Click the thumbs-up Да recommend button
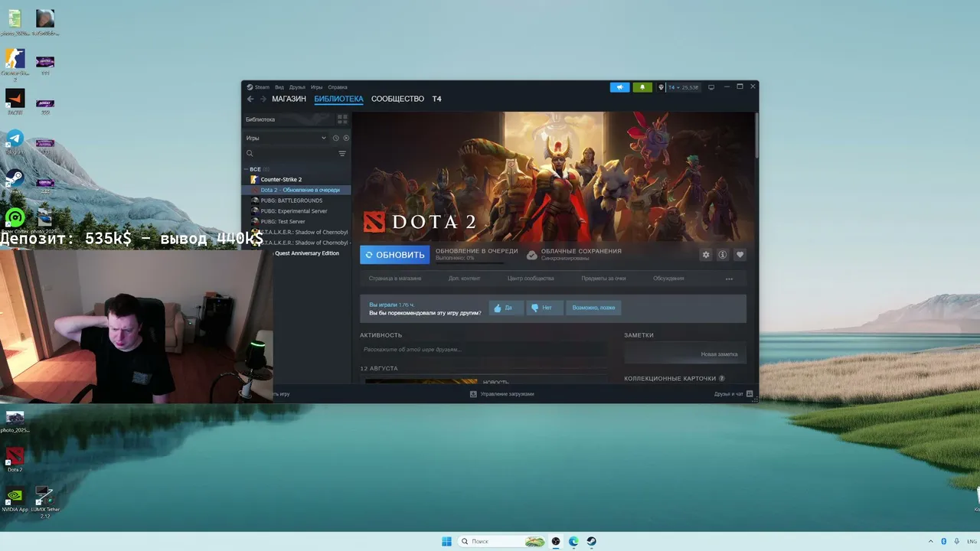 506,308
